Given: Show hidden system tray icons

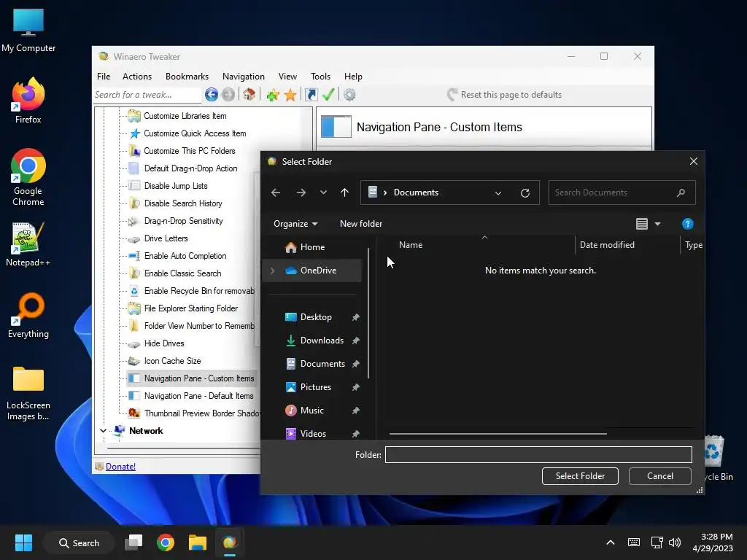Looking at the screenshot, I should click(x=611, y=542).
